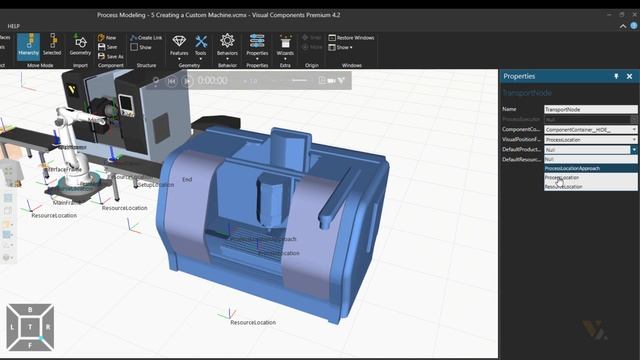Image resolution: width=640 pixels, height=360 pixels.
Task: Click Save component in ribbon
Action: [x=107, y=47]
